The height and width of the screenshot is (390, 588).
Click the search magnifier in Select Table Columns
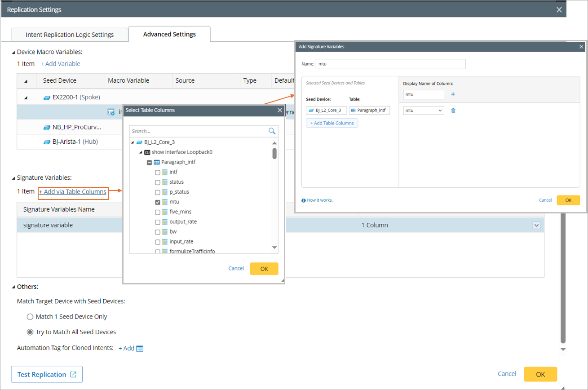272,131
